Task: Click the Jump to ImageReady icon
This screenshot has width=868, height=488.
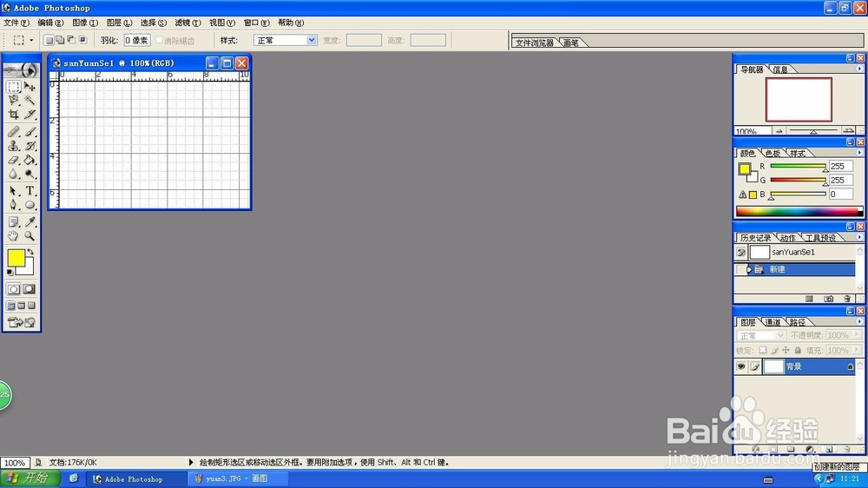Action: [x=22, y=322]
